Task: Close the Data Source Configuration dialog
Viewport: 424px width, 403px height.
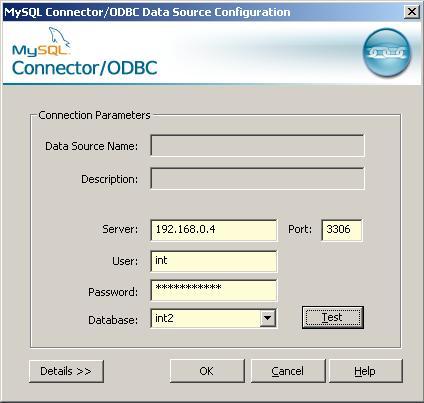Action: pyautogui.click(x=412, y=12)
